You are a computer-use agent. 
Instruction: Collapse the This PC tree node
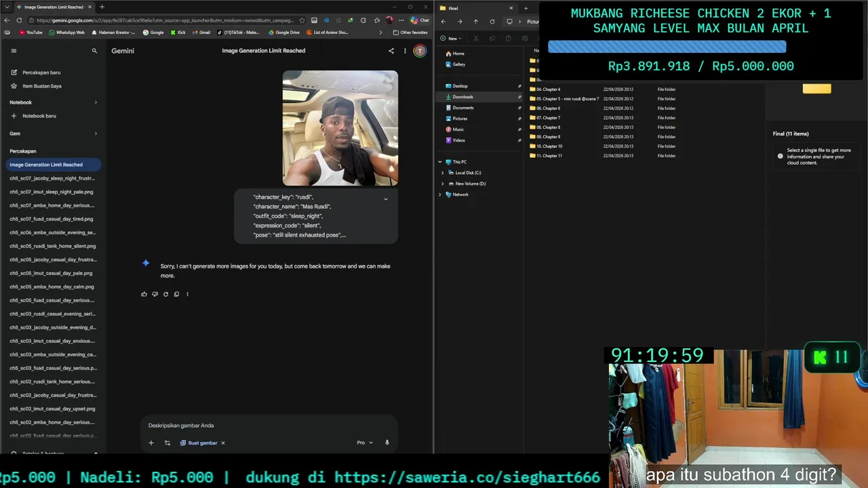point(440,162)
